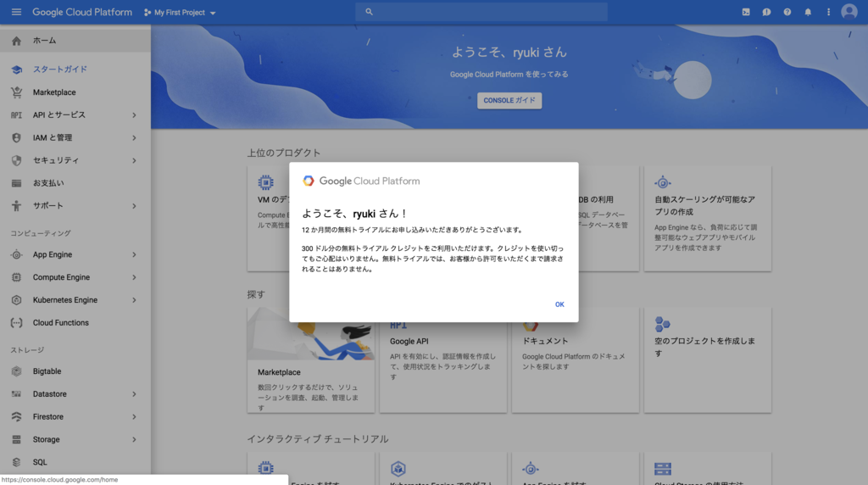Click the Firestore icon in sidebar
The width and height of the screenshot is (868, 485).
point(17,417)
